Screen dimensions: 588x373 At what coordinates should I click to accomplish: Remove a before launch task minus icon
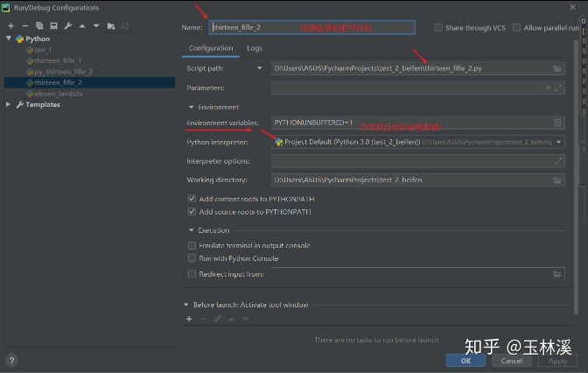[x=203, y=319]
